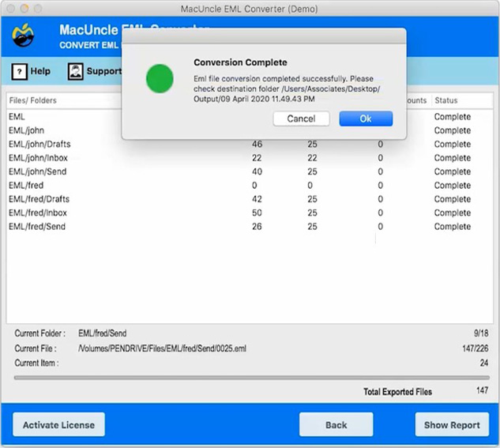
Task: Select the EML/john/Send row
Action: (x=250, y=171)
